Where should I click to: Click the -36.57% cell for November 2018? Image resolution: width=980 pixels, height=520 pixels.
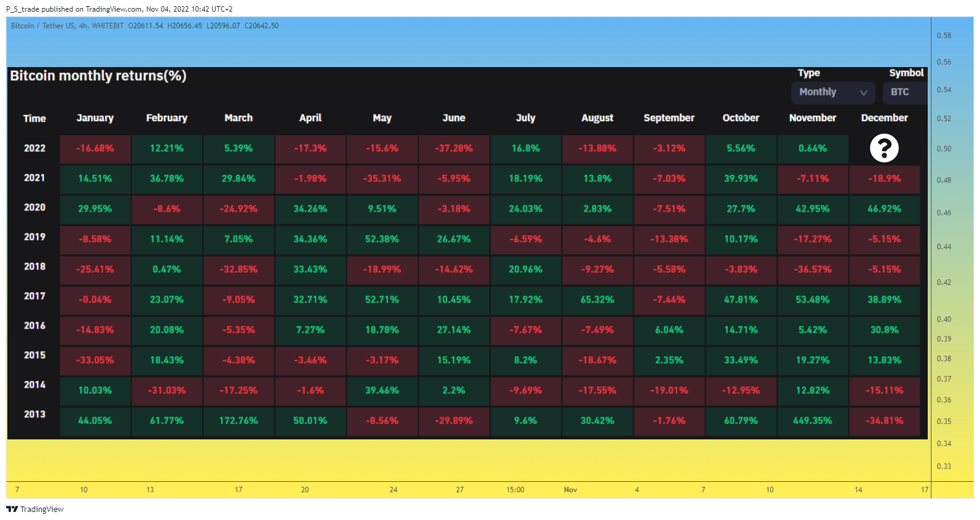coord(813,270)
